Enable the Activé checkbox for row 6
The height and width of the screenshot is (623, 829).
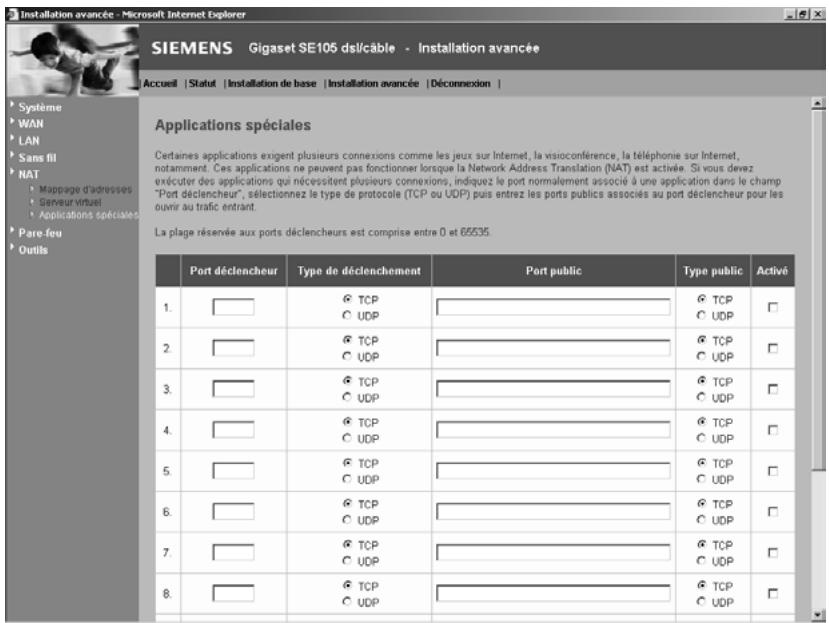coord(772,511)
